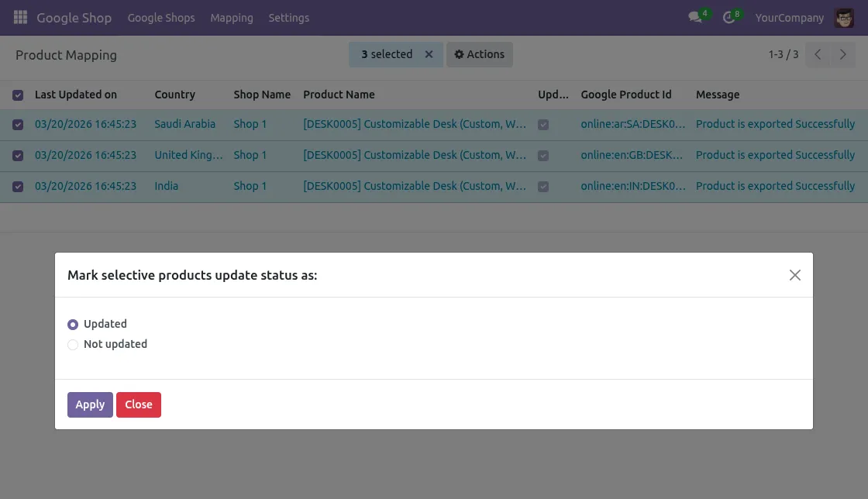Open the messages chat icon
The width and height of the screenshot is (868, 499).
point(695,18)
